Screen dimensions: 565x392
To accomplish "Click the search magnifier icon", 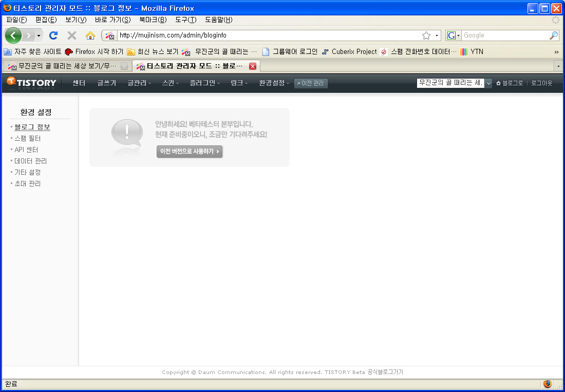I will pyautogui.click(x=554, y=35).
